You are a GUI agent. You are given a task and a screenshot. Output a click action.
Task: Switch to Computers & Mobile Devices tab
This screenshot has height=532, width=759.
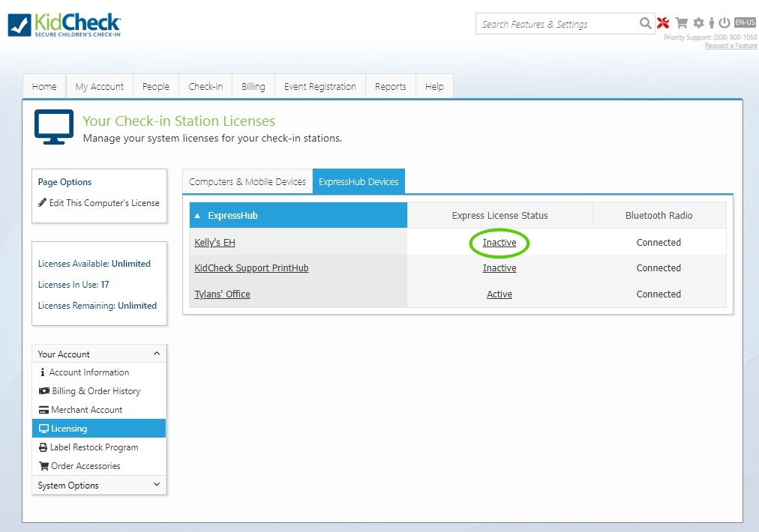point(247,182)
